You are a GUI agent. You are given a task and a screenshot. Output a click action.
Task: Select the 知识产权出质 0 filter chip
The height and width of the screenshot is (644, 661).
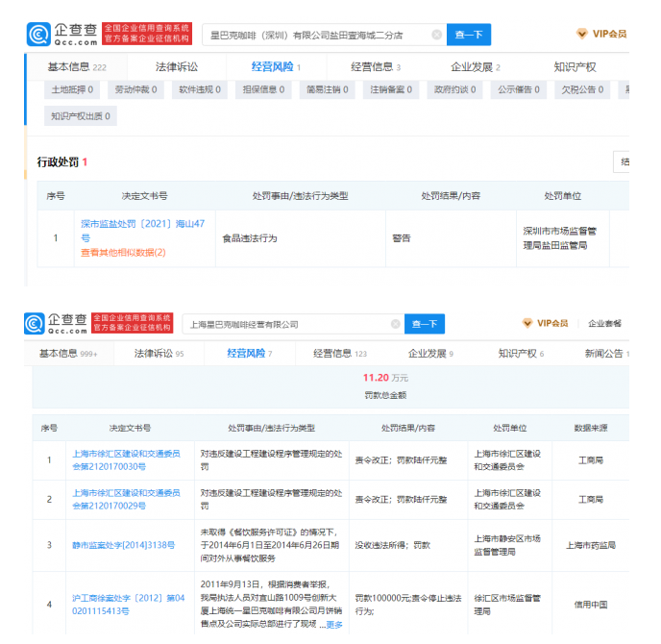(x=81, y=116)
